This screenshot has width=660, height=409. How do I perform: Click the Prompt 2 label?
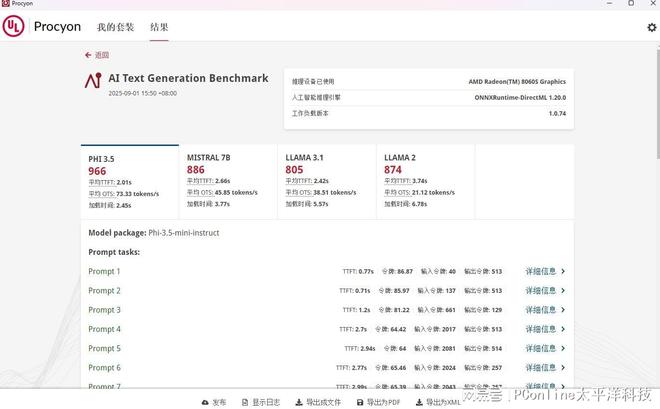click(104, 291)
